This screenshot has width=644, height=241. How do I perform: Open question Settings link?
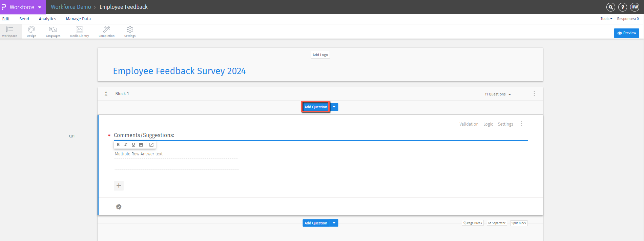pos(505,124)
